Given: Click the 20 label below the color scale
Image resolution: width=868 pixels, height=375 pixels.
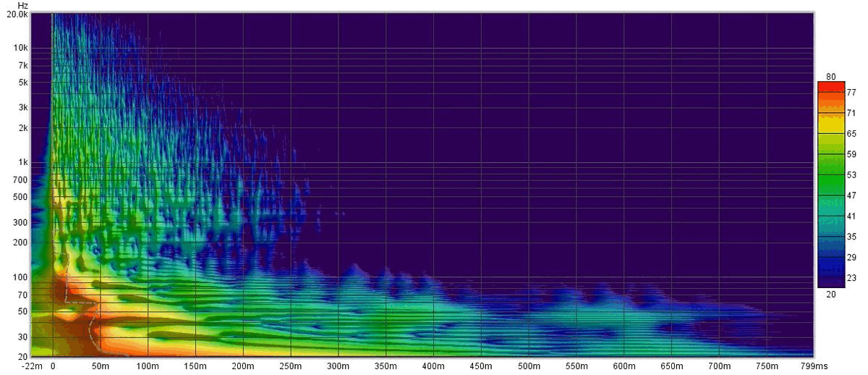Looking at the screenshot, I should (x=830, y=294).
